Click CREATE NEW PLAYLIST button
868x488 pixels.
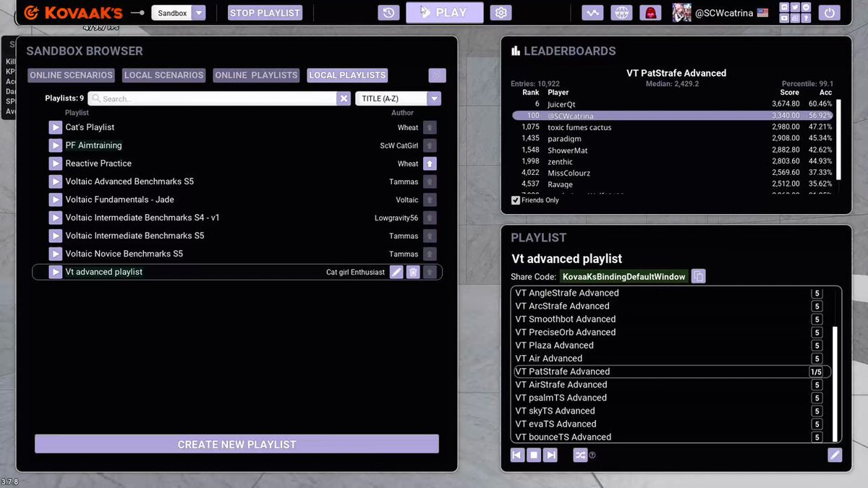coord(237,444)
